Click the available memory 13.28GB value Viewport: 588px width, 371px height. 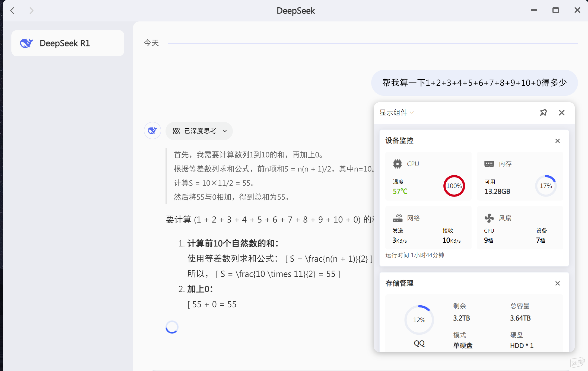(x=497, y=191)
